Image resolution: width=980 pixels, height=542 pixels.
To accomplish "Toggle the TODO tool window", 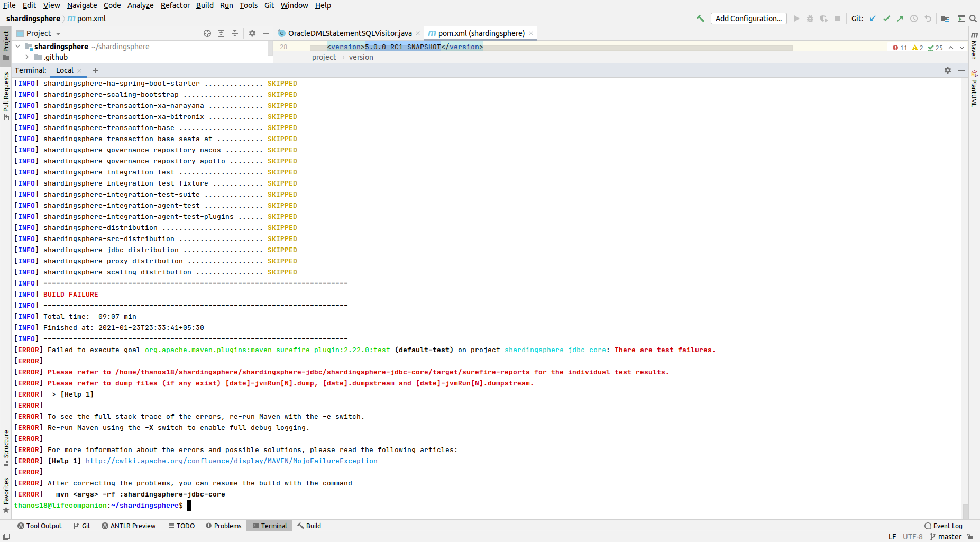I will pos(181,526).
